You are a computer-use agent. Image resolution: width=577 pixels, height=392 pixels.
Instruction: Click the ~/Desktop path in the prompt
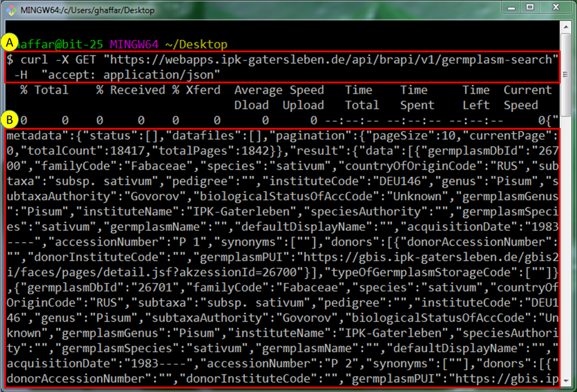(196, 44)
